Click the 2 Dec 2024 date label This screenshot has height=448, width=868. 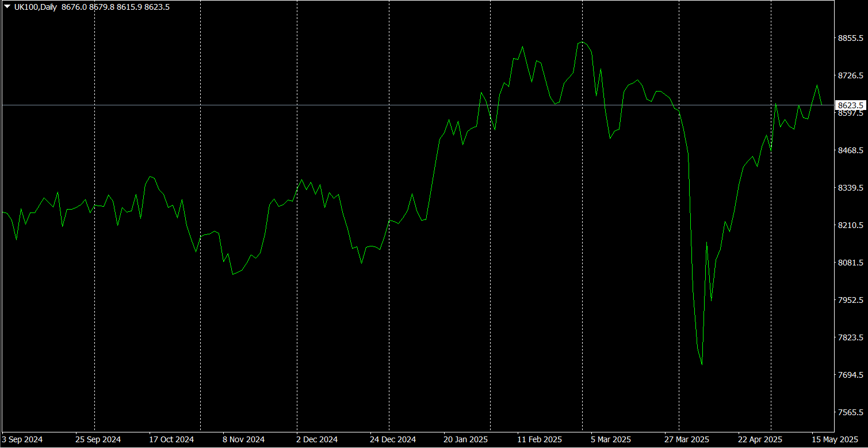tap(318, 439)
